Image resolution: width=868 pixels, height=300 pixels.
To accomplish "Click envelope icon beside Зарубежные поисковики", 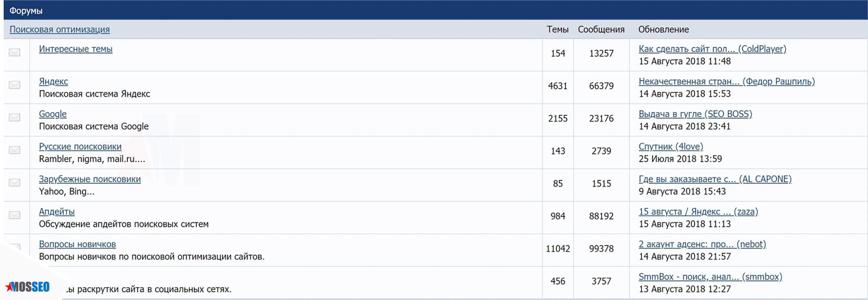I will [14, 183].
